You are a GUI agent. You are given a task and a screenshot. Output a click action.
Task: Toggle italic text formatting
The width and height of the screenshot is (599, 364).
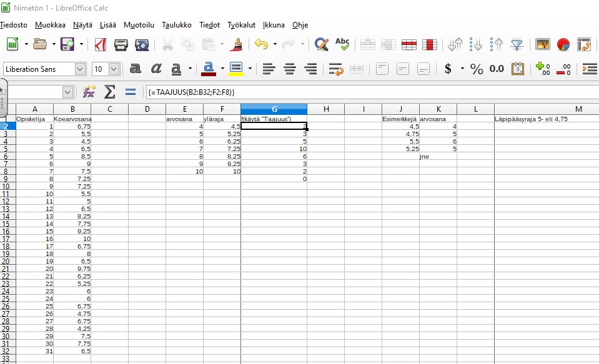coord(156,69)
